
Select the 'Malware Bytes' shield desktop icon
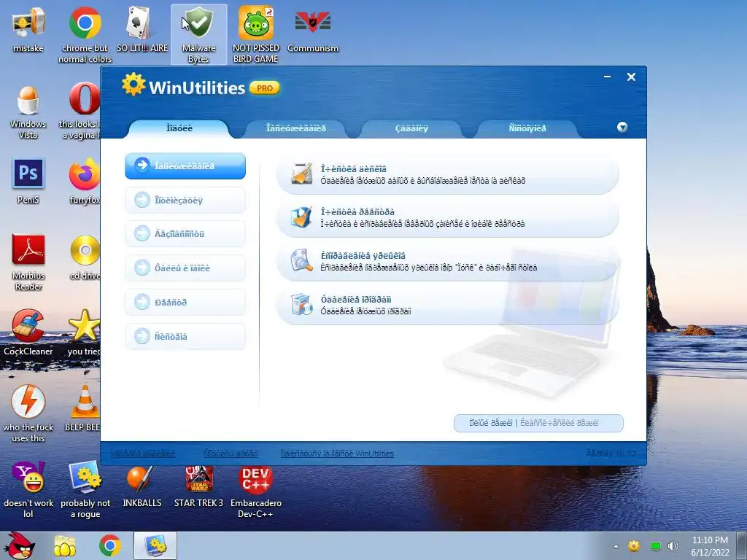pos(198,35)
